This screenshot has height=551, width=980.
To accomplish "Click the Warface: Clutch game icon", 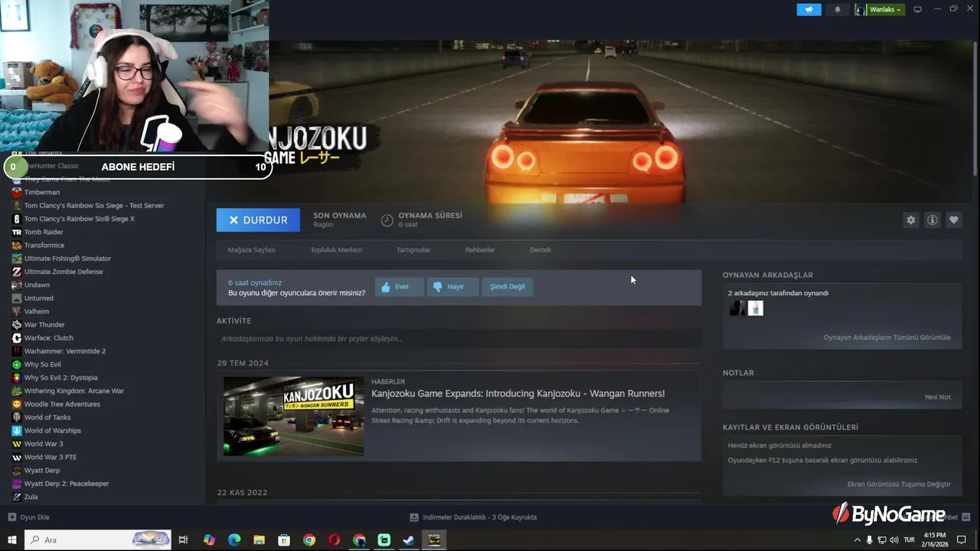I will click(17, 337).
